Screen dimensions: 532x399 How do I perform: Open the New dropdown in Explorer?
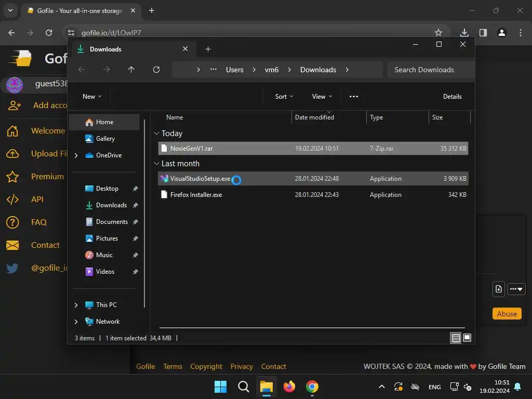(92, 97)
